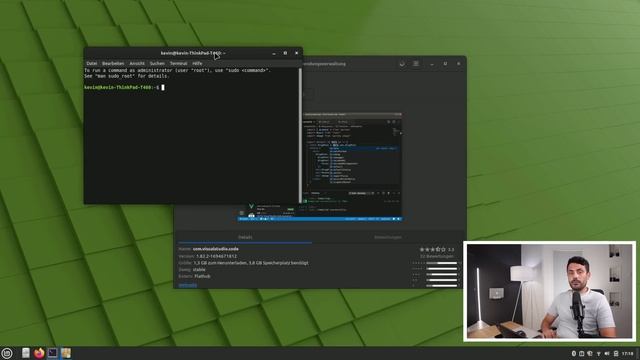Maximize the Terminal window
The width and height of the screenshot is (640, 360).
(x=285, y=53)
